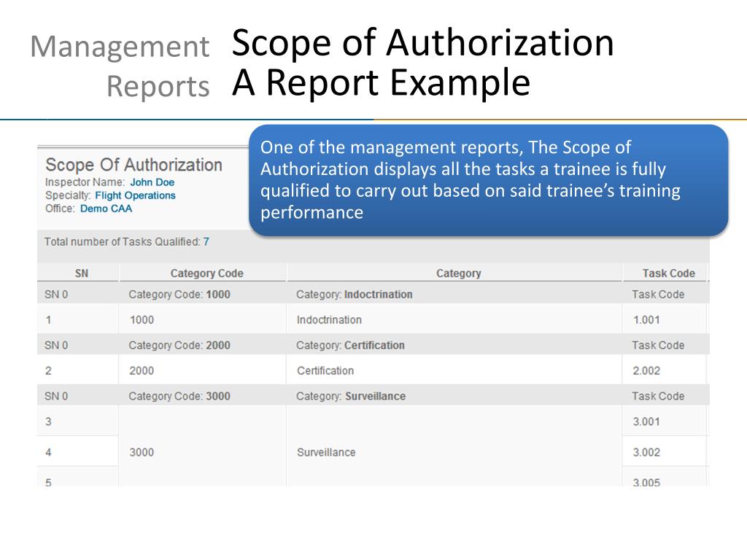Click the 1000 category code cell
747x560 pixels.
click(x=203, y=319)
